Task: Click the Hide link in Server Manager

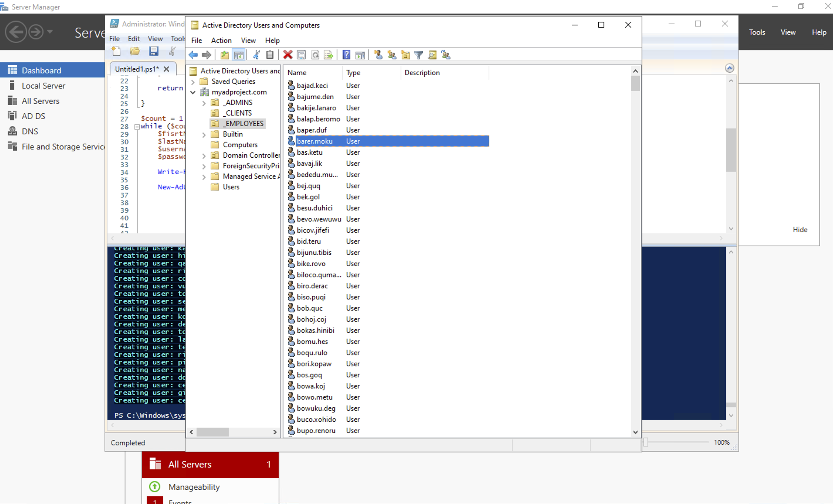Action: [800, 230]
